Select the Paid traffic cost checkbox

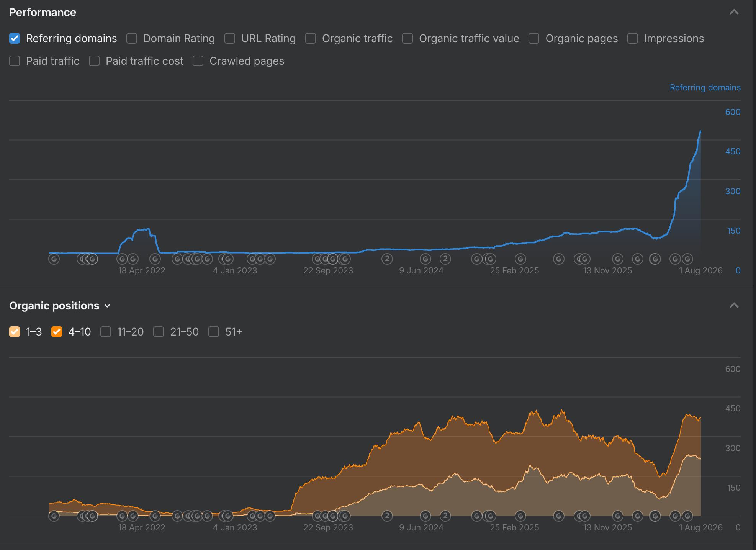(x=94, y=61)
